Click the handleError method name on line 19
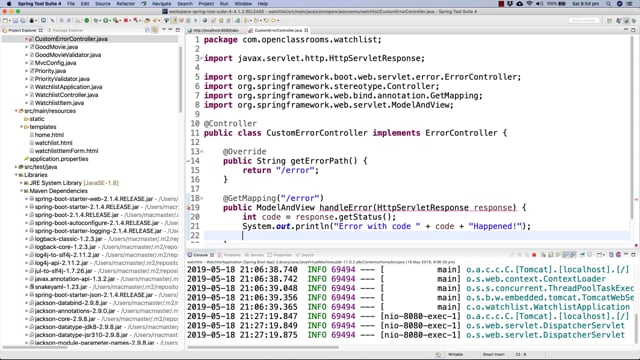640x360 pixels. 346,208
